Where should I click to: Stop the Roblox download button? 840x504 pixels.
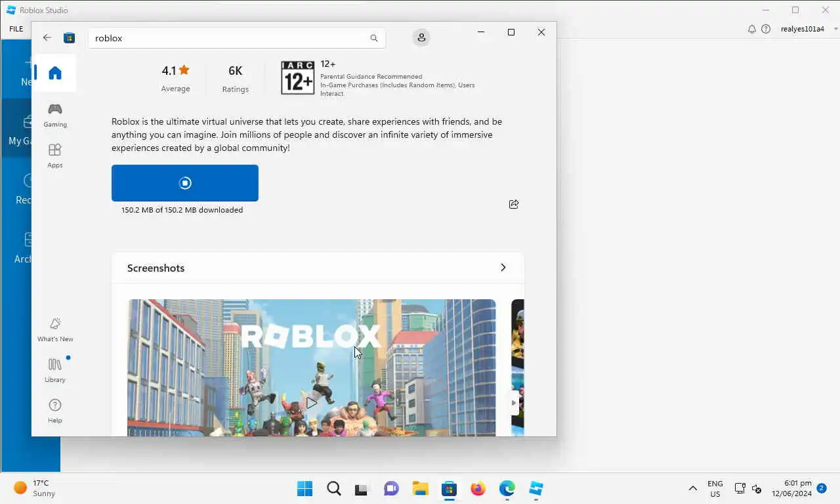click(185, 183)
